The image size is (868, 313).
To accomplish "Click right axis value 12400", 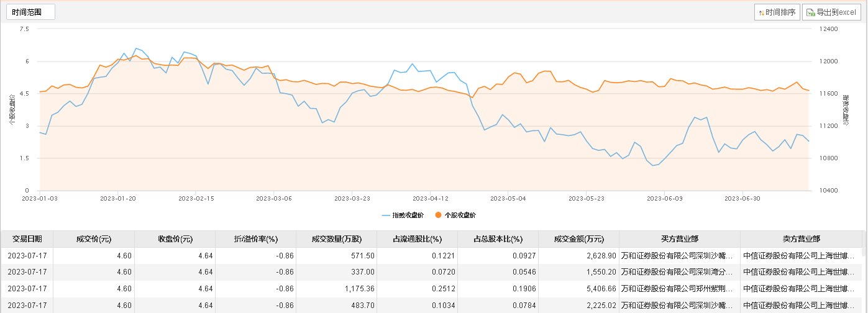I will click(830, 29).
